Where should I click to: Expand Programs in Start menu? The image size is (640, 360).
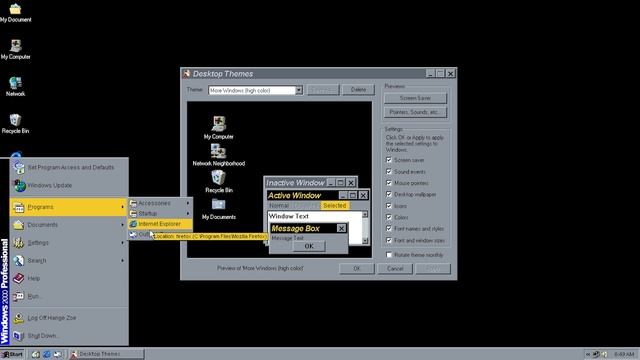coord(69,207)
